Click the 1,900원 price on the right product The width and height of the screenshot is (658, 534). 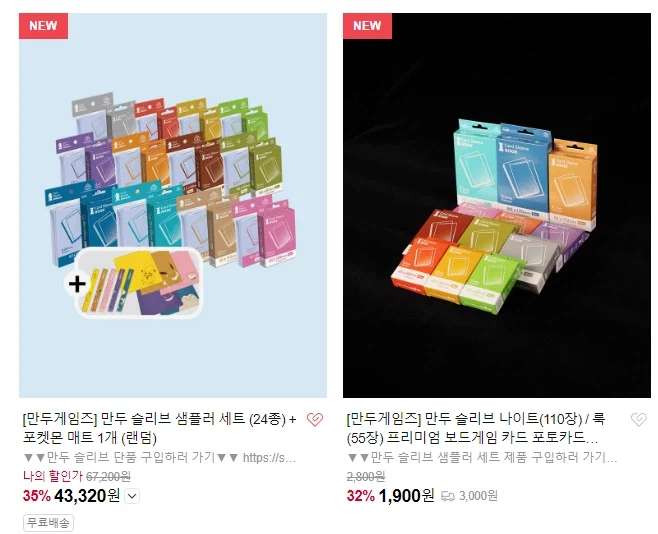point(406,496)
